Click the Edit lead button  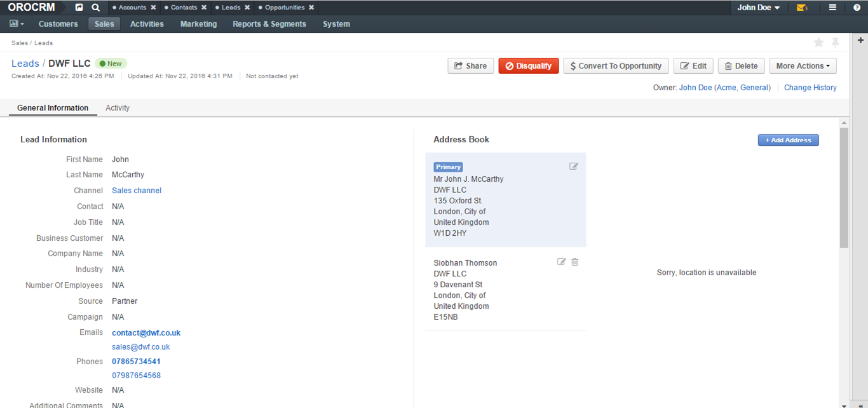693,66
